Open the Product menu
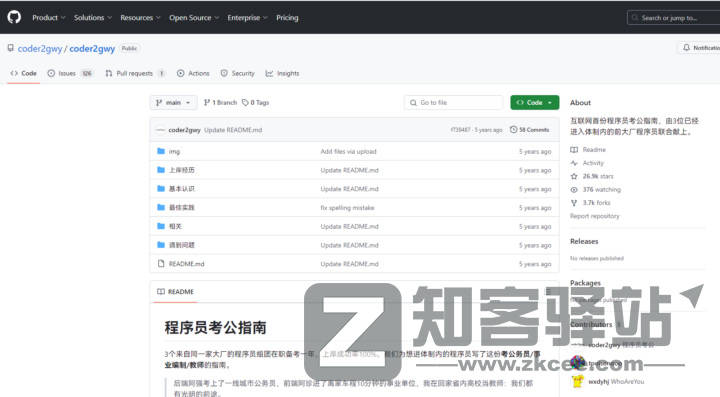 49,17
